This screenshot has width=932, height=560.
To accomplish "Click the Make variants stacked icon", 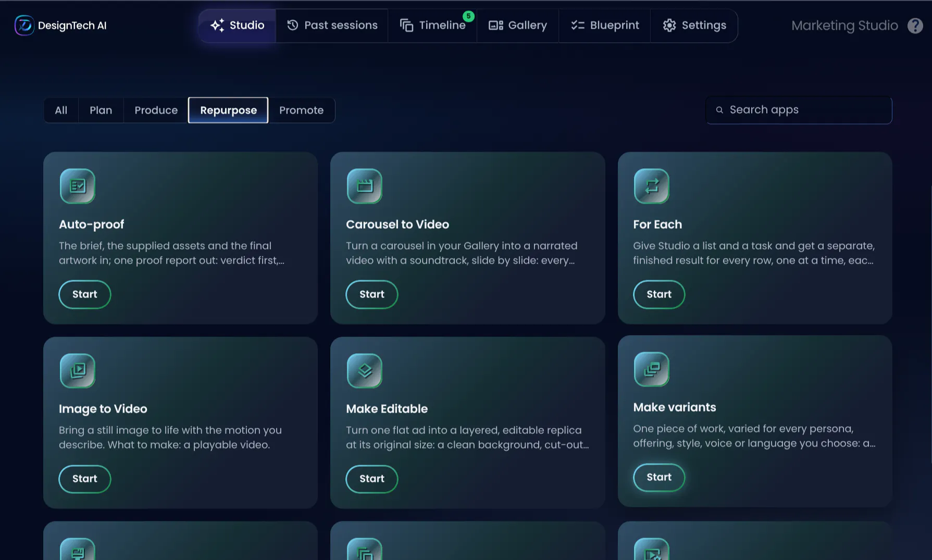I will coord(652,369).
